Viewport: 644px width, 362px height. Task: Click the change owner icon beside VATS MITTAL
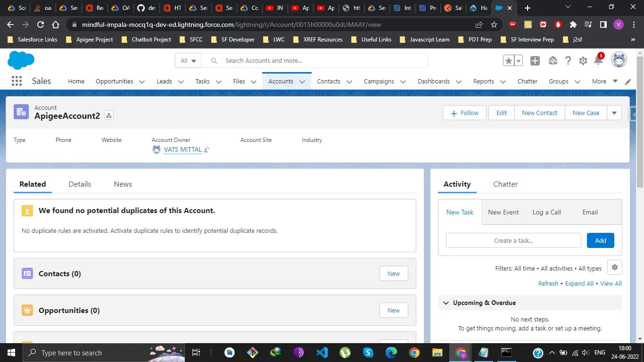tap(206, 150)
